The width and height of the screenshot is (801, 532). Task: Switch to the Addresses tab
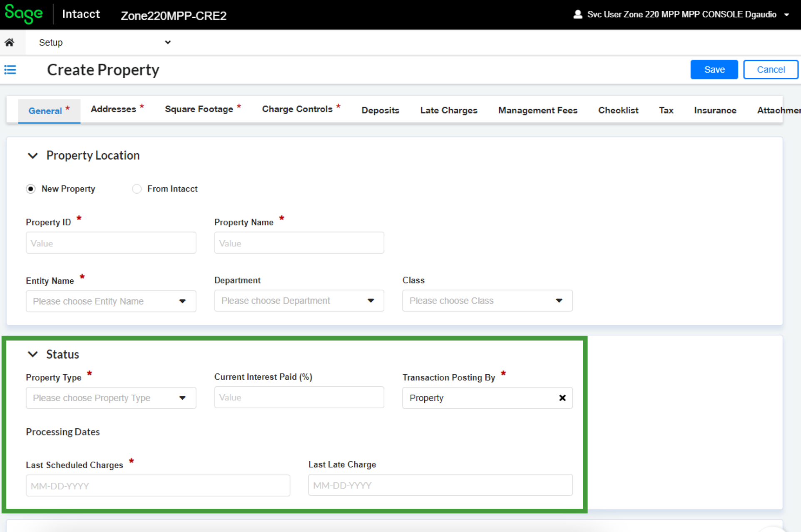point(117,109)
